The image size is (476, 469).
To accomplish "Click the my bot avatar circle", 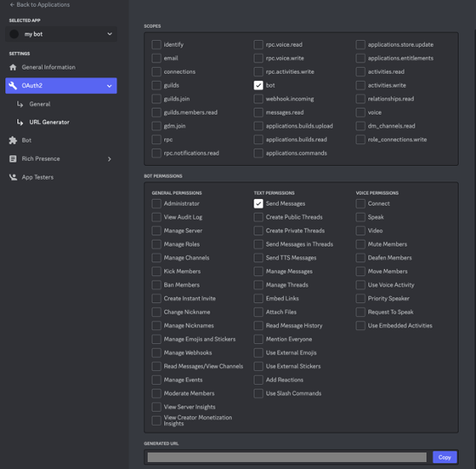I will [14, 34].
